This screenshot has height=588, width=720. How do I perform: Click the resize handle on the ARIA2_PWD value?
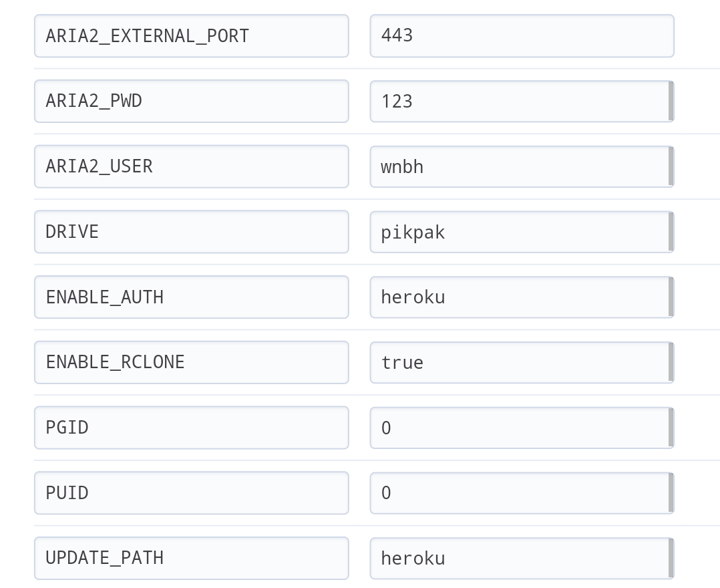tap(671, 101)
